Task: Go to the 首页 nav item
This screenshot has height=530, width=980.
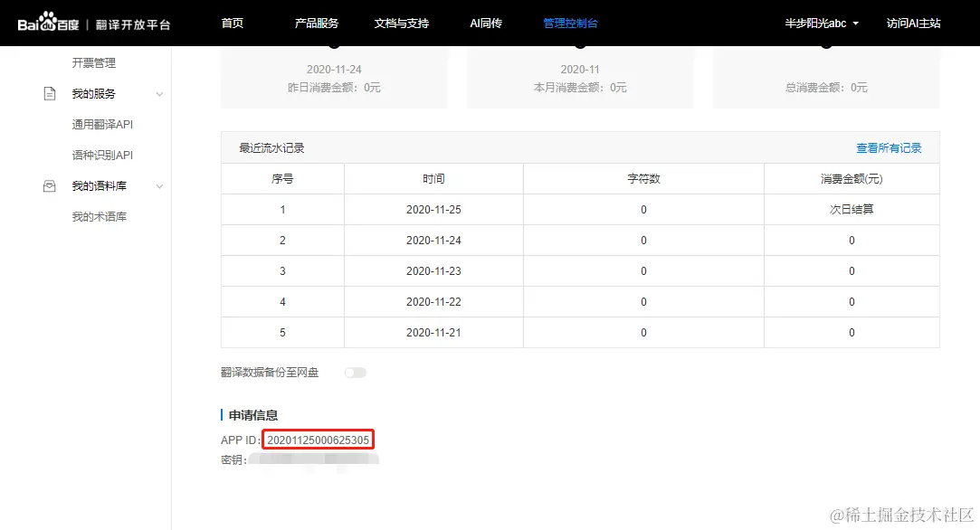Action: pos(232,24)
